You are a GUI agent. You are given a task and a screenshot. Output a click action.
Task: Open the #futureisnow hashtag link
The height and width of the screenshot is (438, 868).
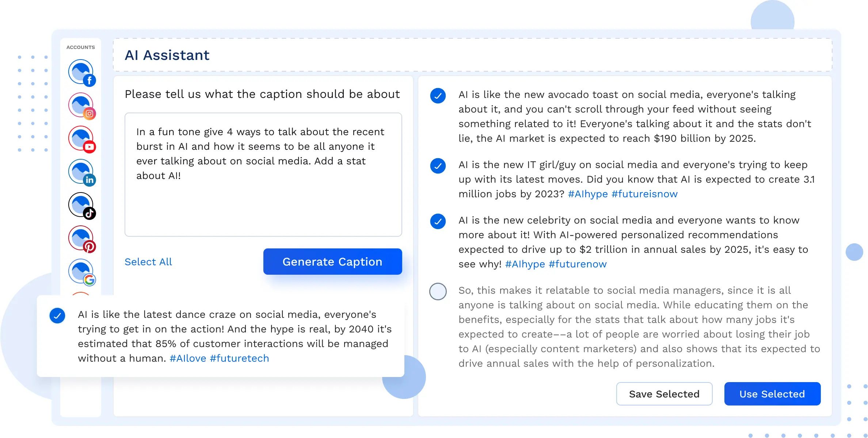point(644,194)
